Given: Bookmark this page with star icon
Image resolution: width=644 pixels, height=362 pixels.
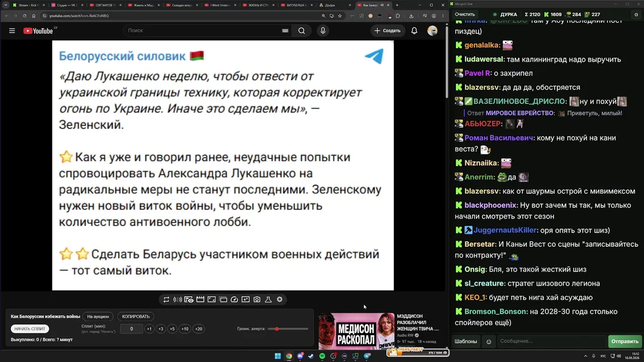Looking at the screenshot, I should [341, 16].
